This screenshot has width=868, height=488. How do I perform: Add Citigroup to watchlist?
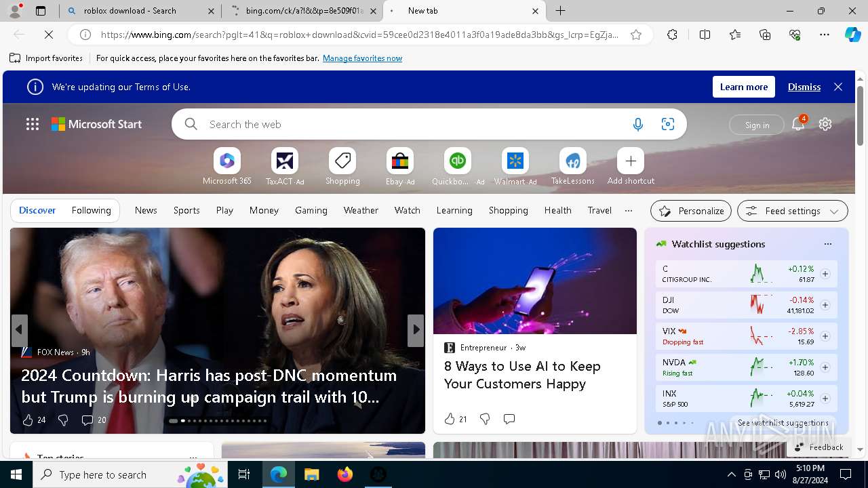tap(825, 274)
